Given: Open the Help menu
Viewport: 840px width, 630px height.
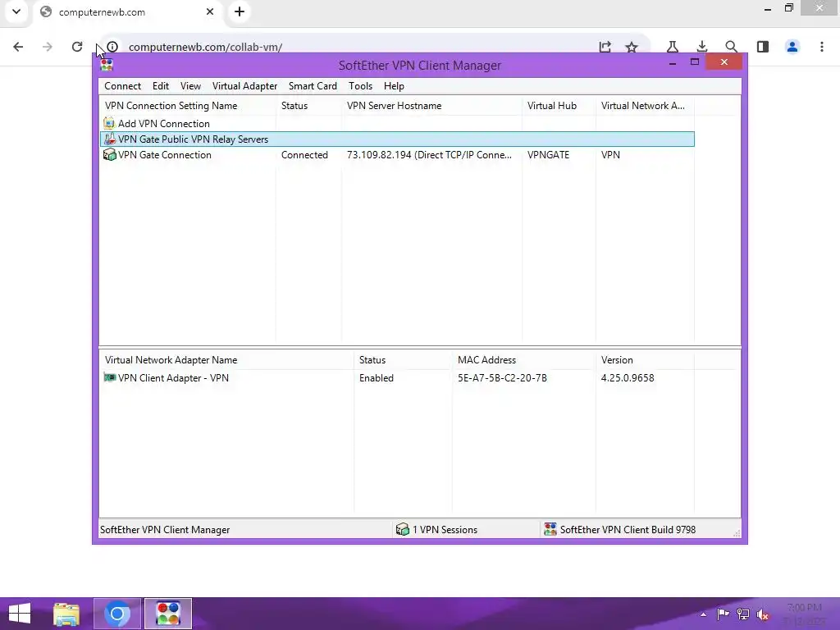Looking at the screenshot, I should tap(394, 86).
